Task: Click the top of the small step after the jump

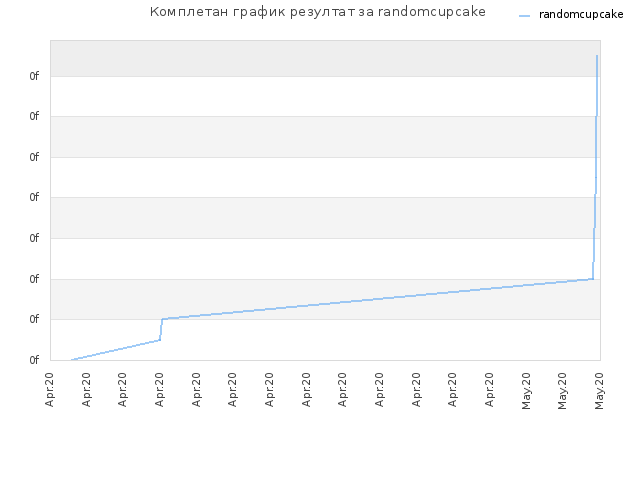Action: click(x=163, y=319)
